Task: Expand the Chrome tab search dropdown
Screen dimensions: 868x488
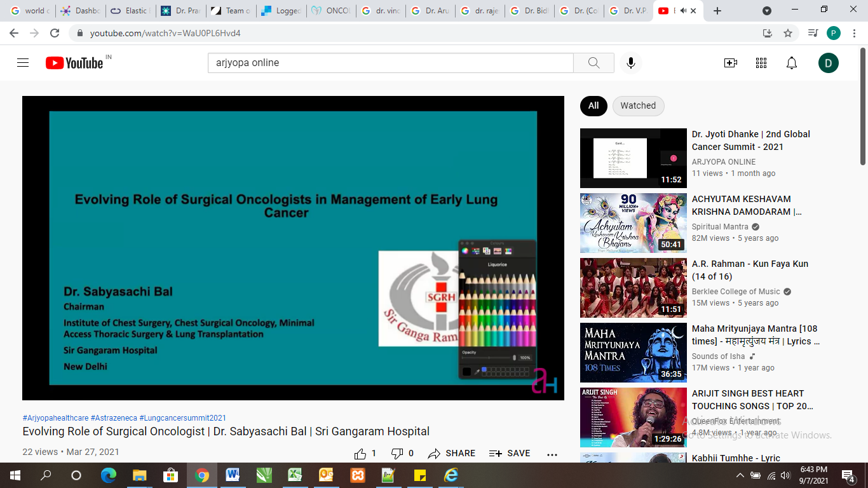Action: coord(767,11)
